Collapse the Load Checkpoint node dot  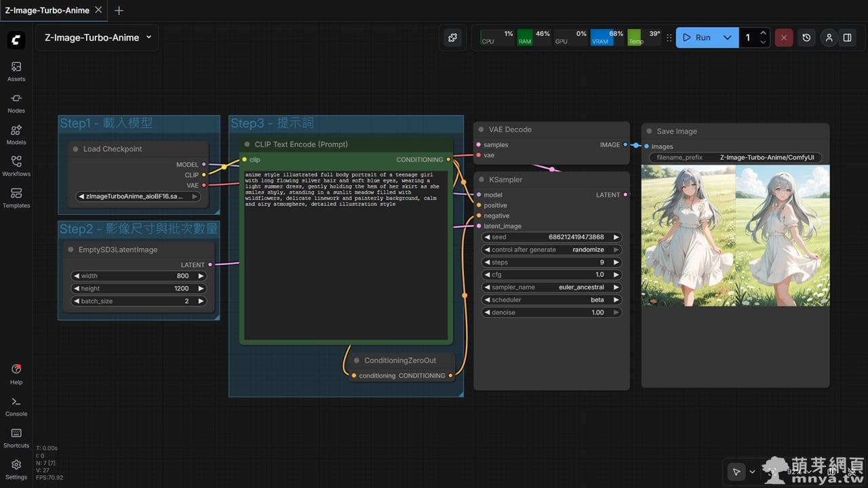pyautogui.click(x=75, y=149)
